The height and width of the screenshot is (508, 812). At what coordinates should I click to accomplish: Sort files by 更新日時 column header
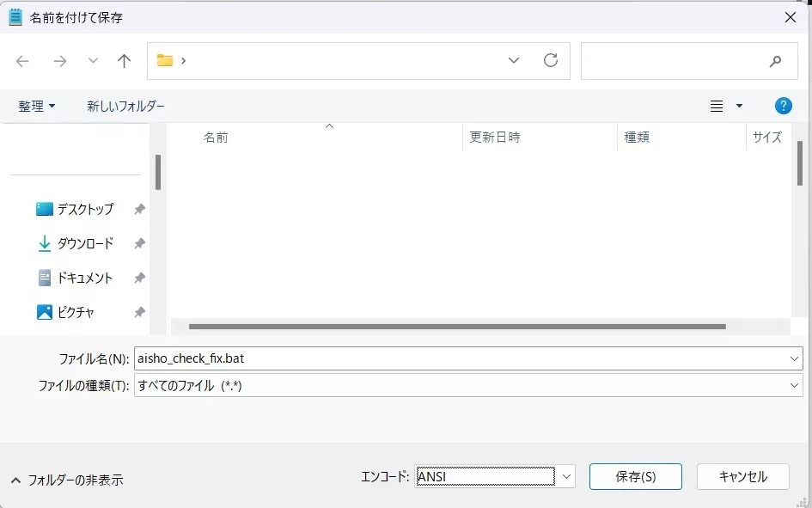495,137
